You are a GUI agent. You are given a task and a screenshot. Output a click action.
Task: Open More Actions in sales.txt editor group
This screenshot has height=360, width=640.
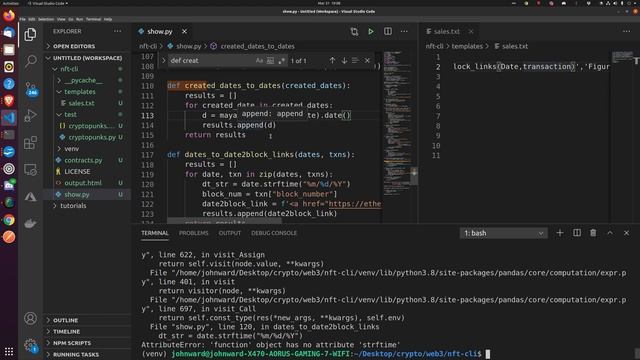(x=627, y=31)
